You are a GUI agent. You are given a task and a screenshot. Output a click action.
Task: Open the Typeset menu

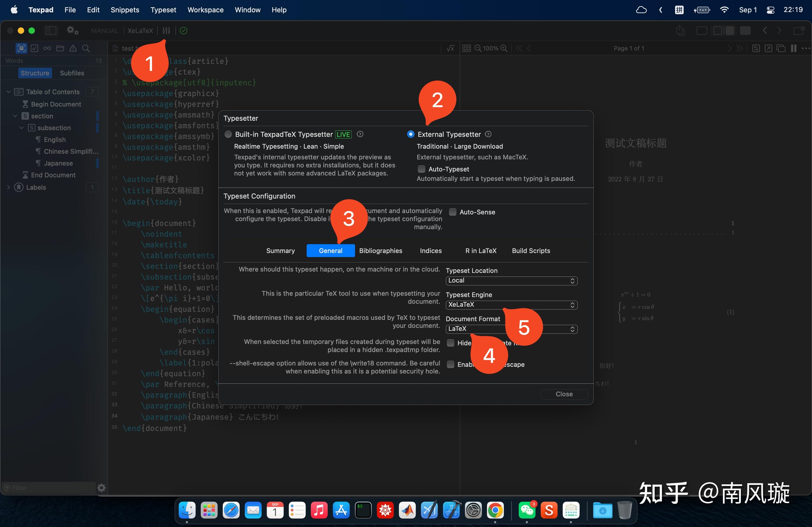[x=163, y=10]
